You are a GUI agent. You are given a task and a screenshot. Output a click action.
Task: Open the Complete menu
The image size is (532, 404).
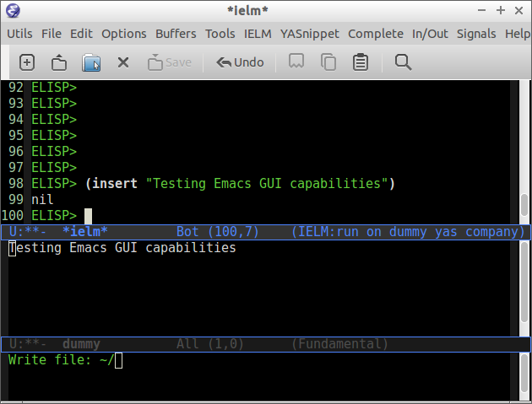376,34
